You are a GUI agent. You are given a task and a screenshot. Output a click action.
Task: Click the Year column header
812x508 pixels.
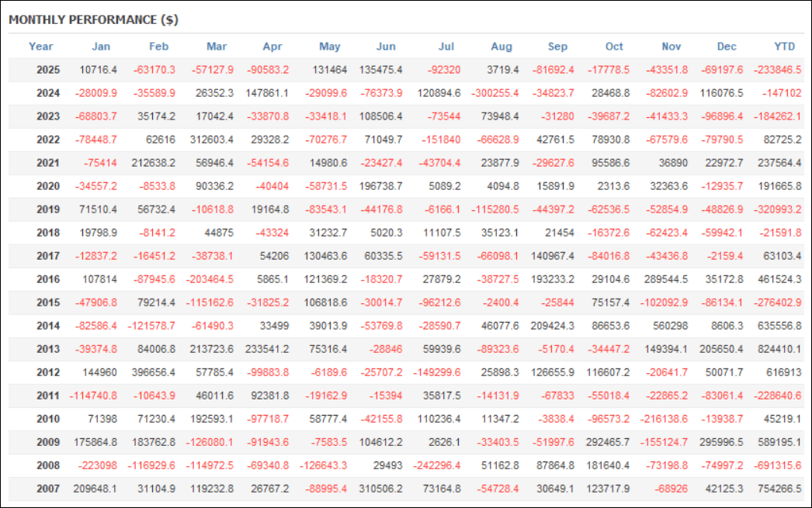[x=41, y=47]
